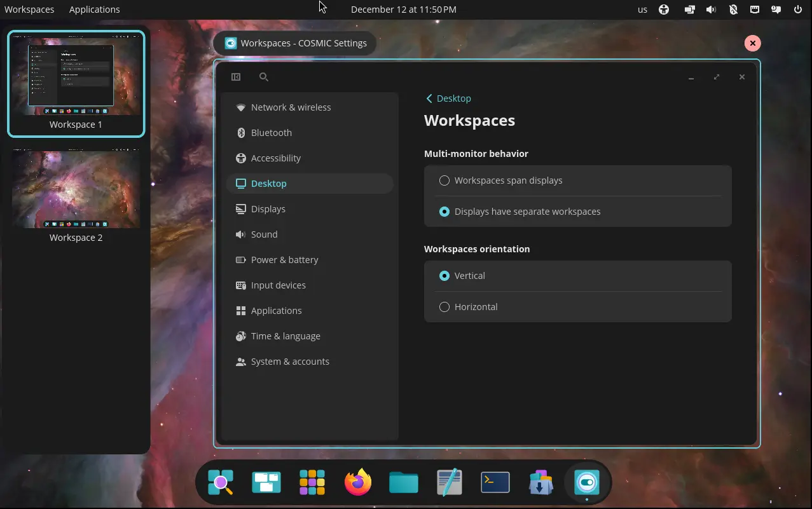812x509 pixels.
Task: Open the Terminal from the dock
Action: (x=495, y=482)
